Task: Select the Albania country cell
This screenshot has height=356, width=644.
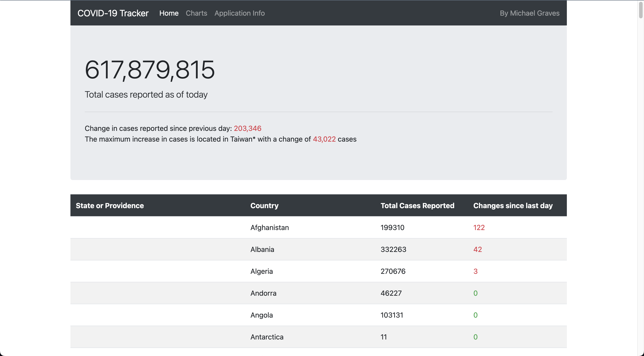Action: coord(262,249)
